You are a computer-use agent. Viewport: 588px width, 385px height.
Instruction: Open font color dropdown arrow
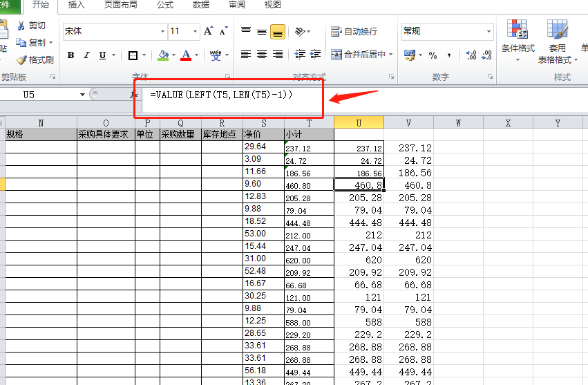pos(196,55)
